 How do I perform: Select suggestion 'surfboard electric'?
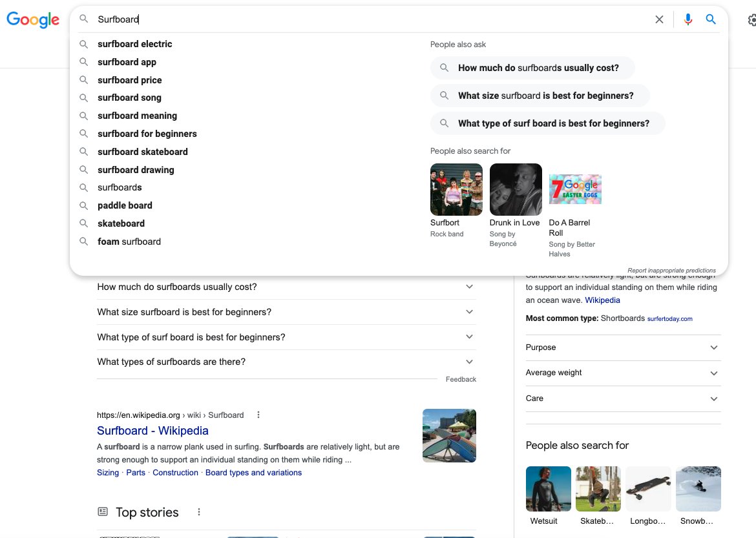pos(134,44)
